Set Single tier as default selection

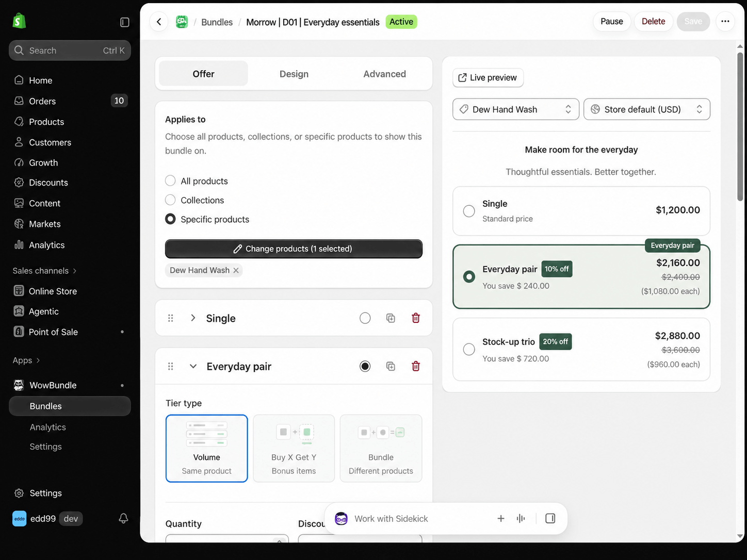coord(365,318)
